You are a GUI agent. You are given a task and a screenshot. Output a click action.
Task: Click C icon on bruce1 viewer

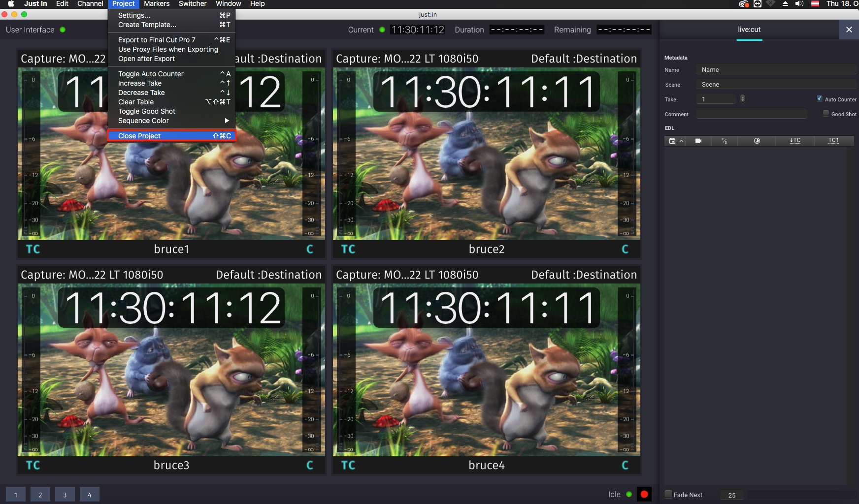(x=310, y=249)
